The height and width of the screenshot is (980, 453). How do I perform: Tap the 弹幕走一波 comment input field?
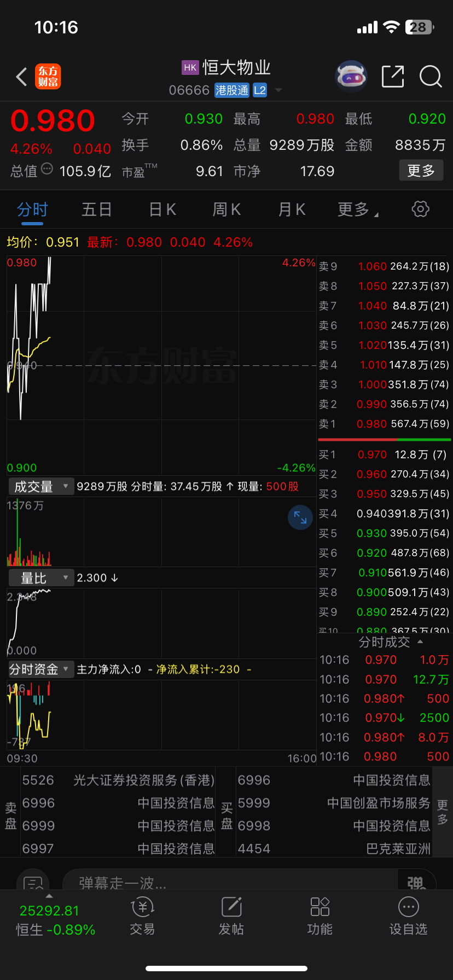pos(230,882)
